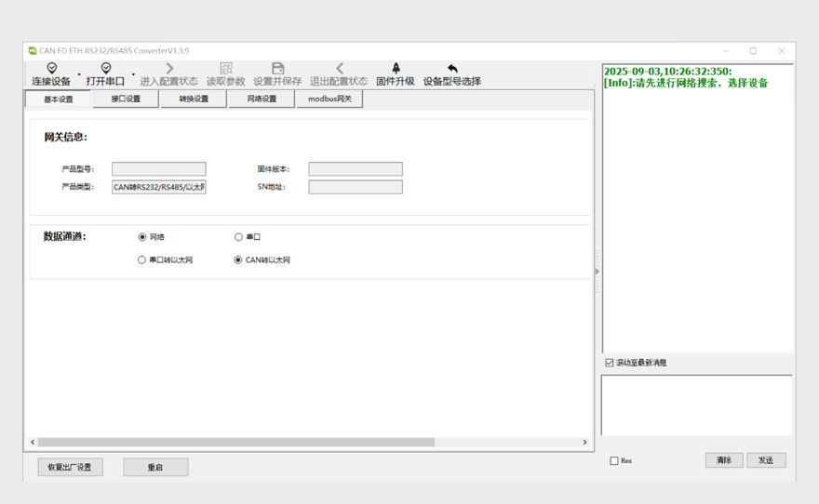Expand the dropdown arrow beside 连接设备
This screenshot has height=504, width=819.
[79, 75]
